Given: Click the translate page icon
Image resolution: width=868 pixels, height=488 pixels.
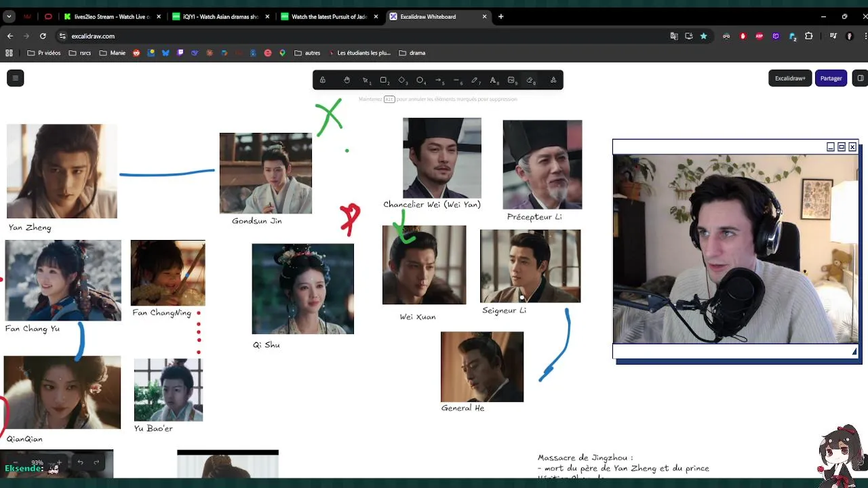Looking at the screenshot, I should 674,36.
